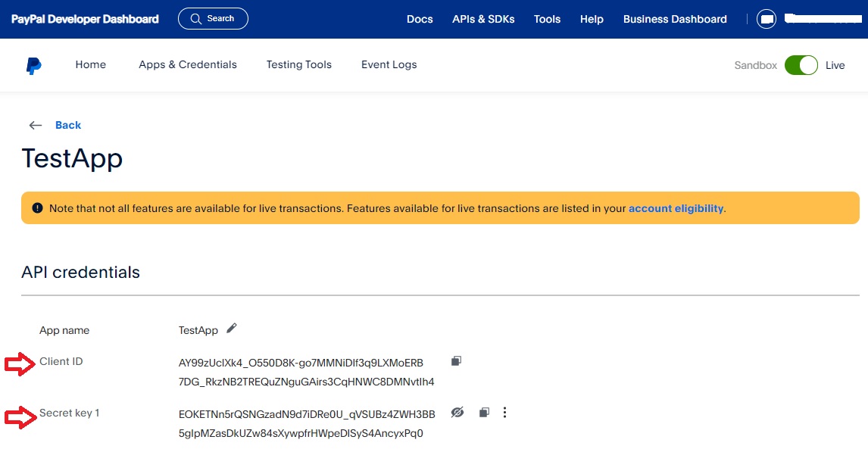
Task: Go to Business Dashboard
Action: (675, 20)
